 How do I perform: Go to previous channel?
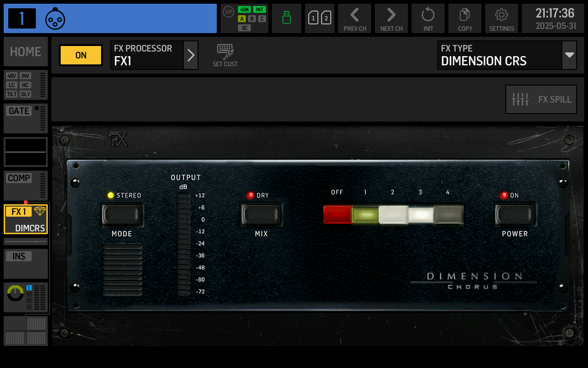pos(355,18)
